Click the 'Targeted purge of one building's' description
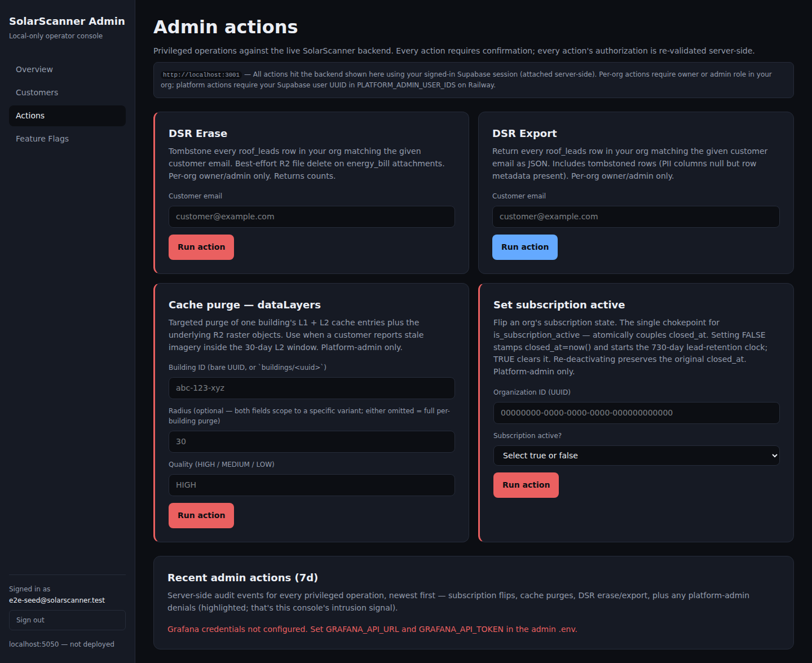Image resolution: width=812 pixels, height=663 pixels. (297, 335)
